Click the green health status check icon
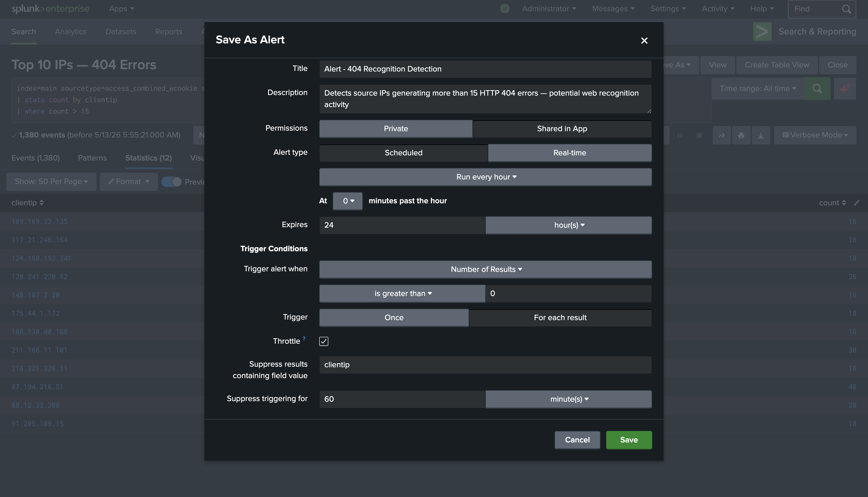Screen dimensions: 868x497 coord(504,9)
